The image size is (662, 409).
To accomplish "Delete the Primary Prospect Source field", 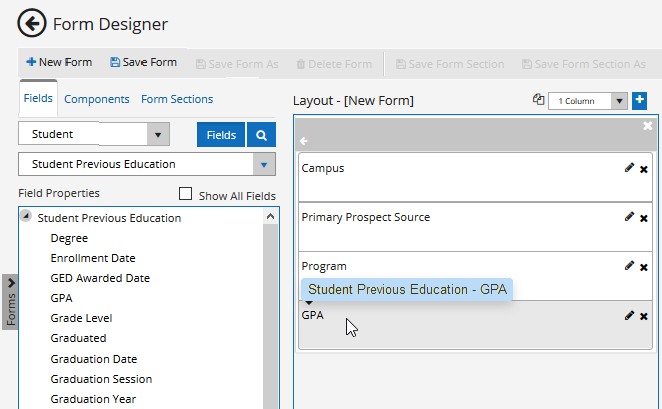I will (x=644, y=218).
